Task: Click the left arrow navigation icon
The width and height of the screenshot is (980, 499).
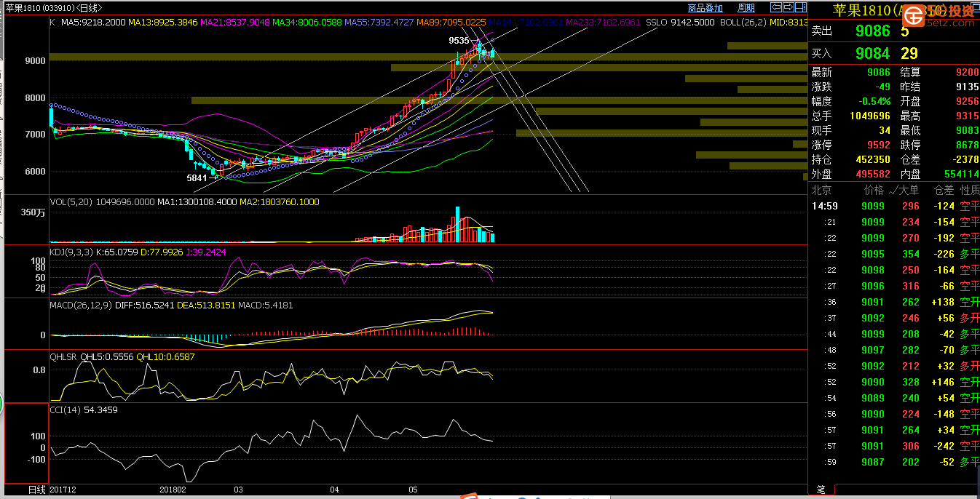Action: (x=776, y=7)
